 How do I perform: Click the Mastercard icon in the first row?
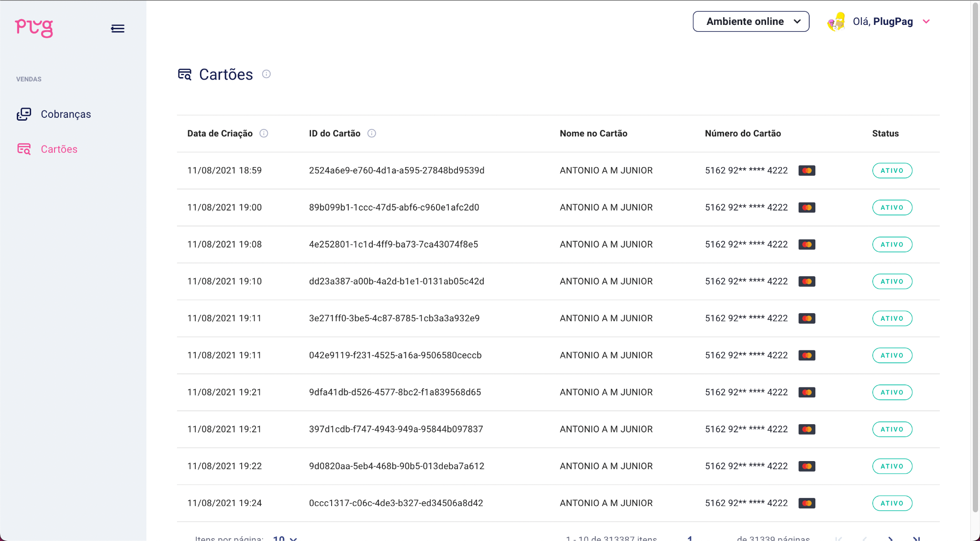coord(807,170)
